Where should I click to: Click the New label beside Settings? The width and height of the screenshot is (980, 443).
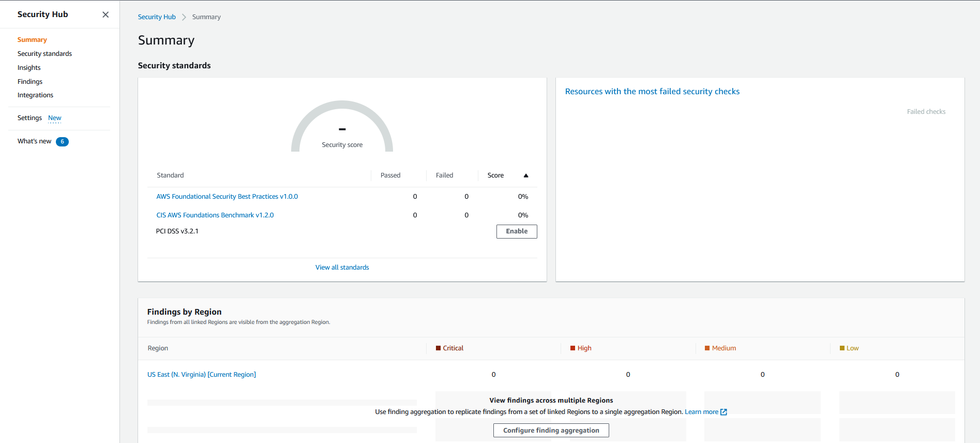pos(55,118)
